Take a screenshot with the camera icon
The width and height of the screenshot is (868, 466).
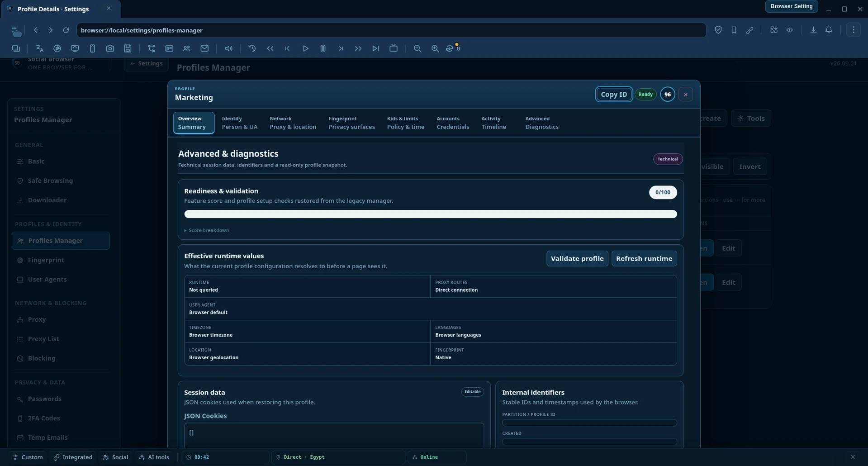pos(110,48)
